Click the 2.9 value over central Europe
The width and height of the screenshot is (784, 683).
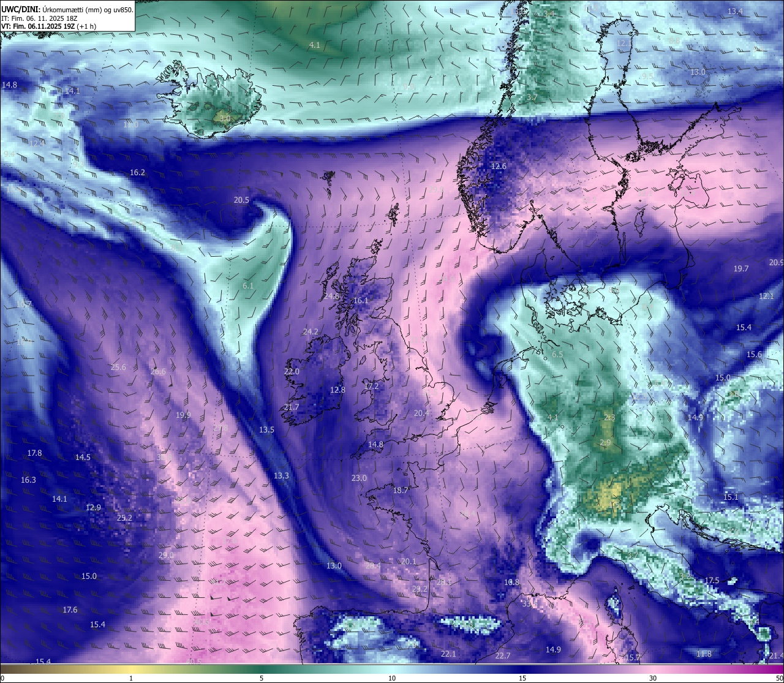pos(605,443)
